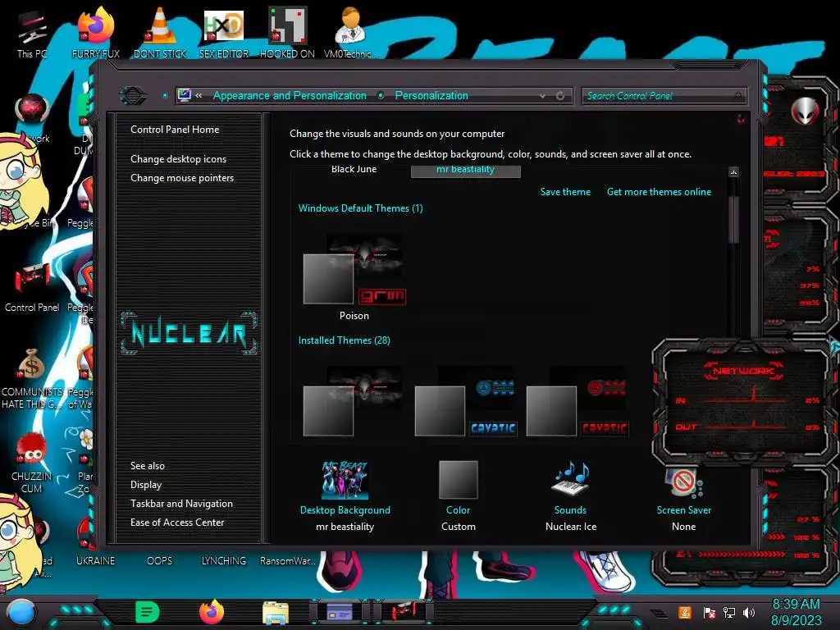The image size is (840, 630).
Task: Open Taskbar and Navigation link
Action: point(181,504)
